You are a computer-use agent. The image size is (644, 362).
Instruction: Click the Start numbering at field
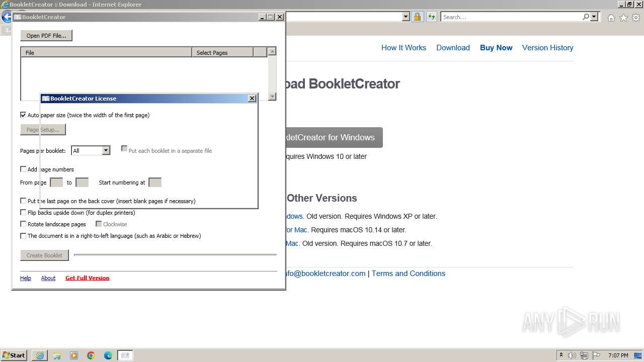pos(155,183)
